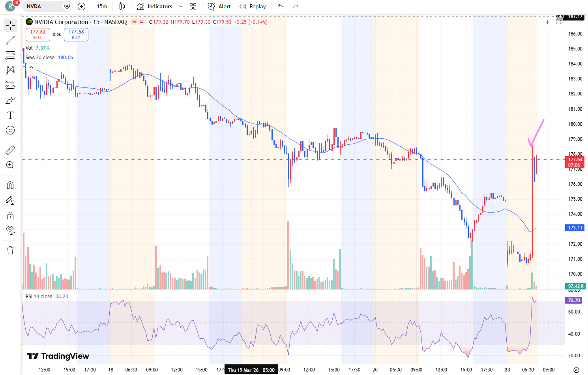Image resolution: width=588 pixels, height=375 pixels.
Task: Click the 170.00 price scale label
Action: pos(575,274)
